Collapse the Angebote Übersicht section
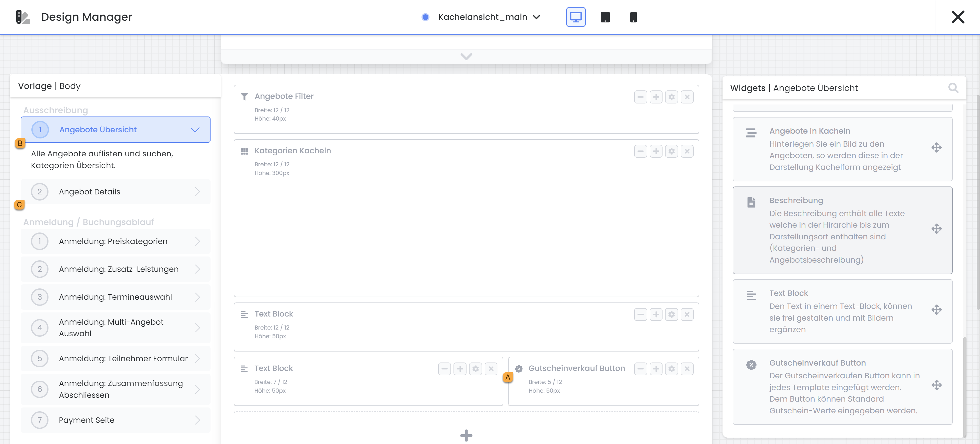 [x=195, y=130]
